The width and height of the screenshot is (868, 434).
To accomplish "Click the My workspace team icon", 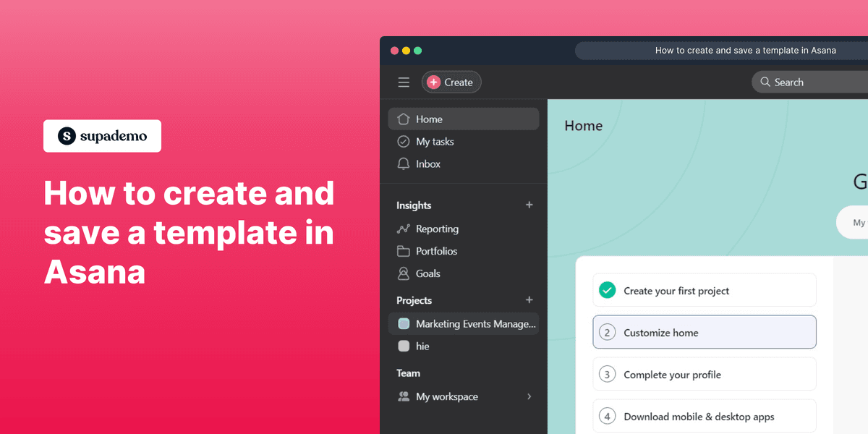I will [x=403, y=396].
